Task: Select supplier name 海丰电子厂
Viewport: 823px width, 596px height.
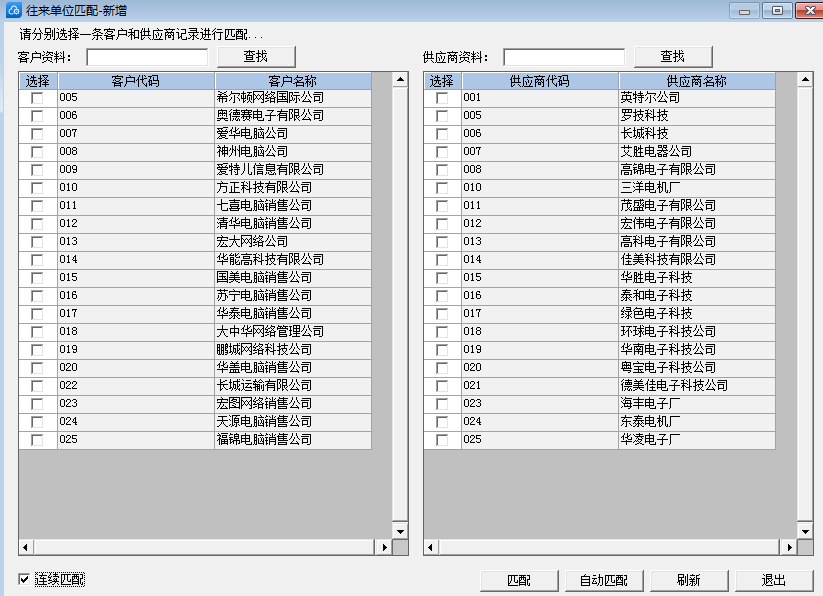Action: pos(650,403)
